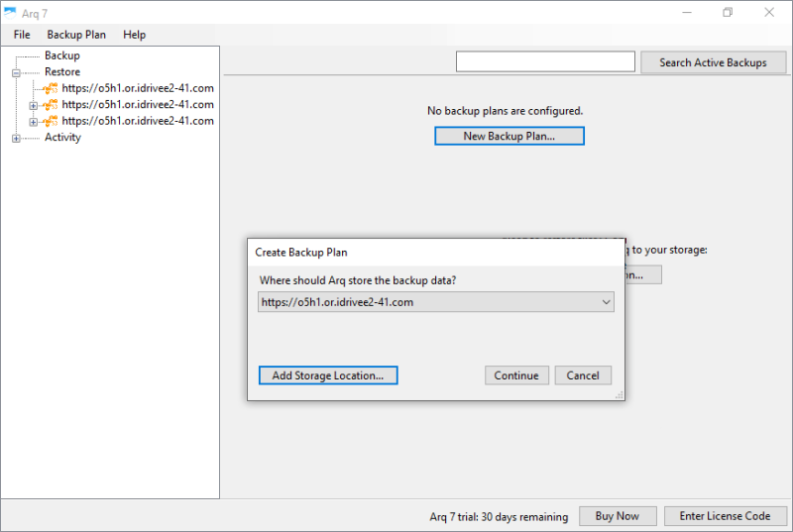
Task: Click Add Storage Location button
Action: tap(327, 375)
